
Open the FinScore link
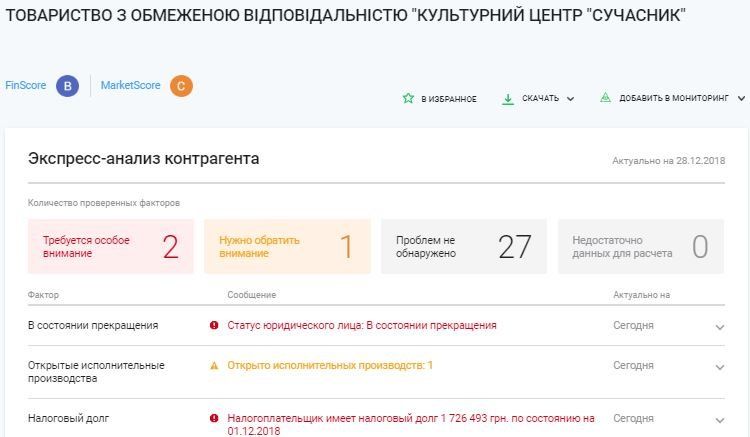[x=26, y=86]
